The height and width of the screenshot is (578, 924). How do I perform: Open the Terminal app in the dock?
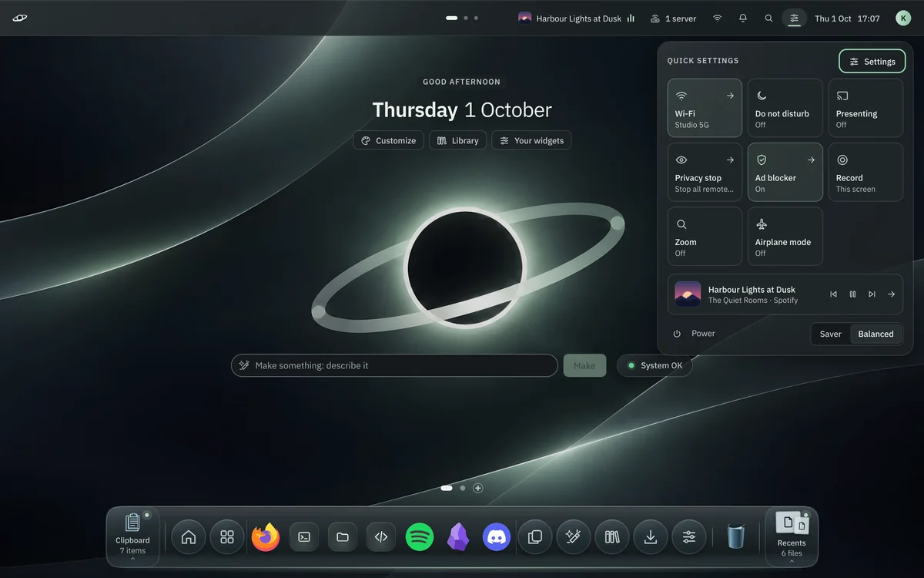click(x=304, y=537)
